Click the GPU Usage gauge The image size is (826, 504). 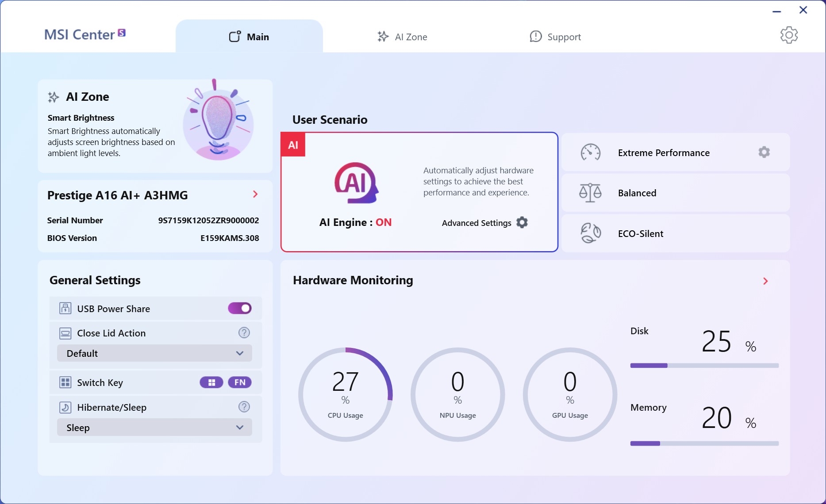pos(570,394)
